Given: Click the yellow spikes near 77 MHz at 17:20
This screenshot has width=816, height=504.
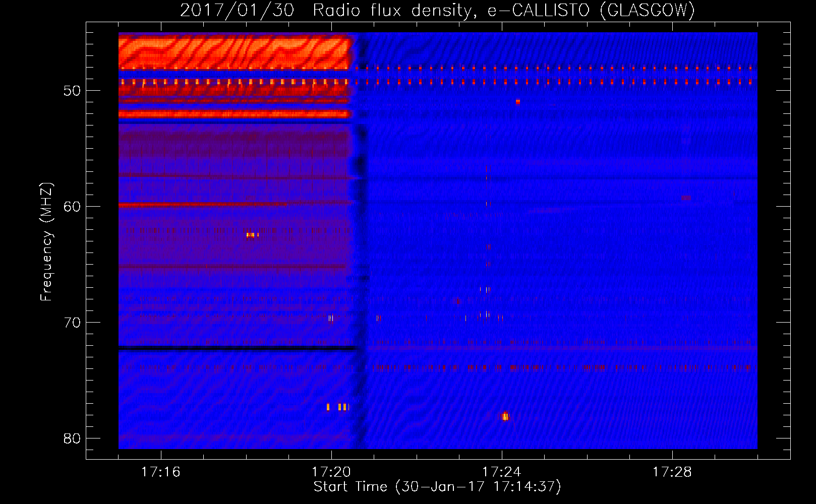Looking at the screenshot, I should click(x=338, y=407).
